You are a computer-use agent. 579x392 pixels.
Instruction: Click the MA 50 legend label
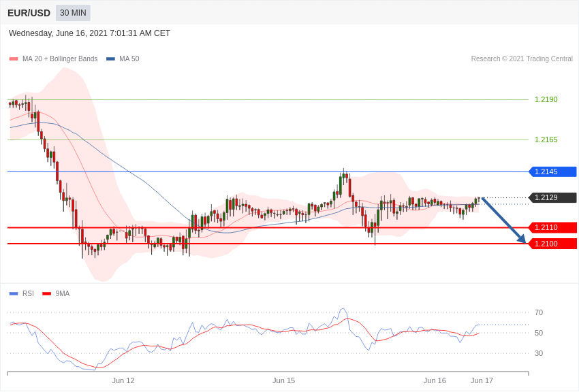click(129, 59)
